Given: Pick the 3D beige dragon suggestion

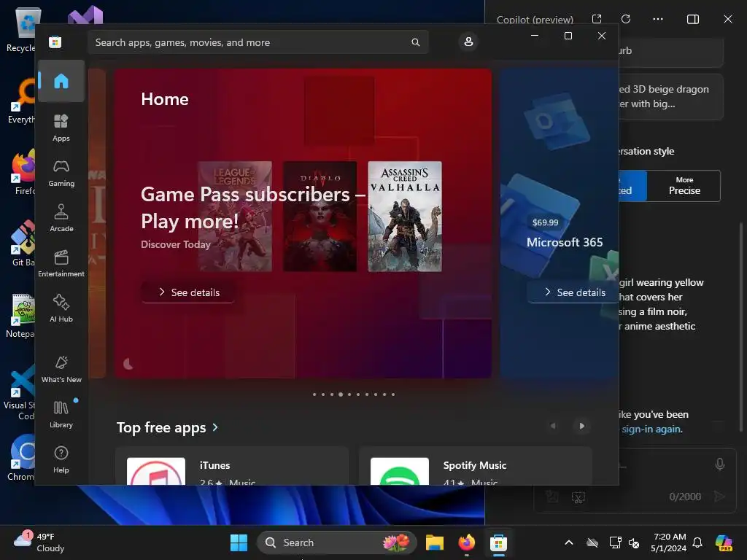Looking at the screenshot, I should (671, 97).
